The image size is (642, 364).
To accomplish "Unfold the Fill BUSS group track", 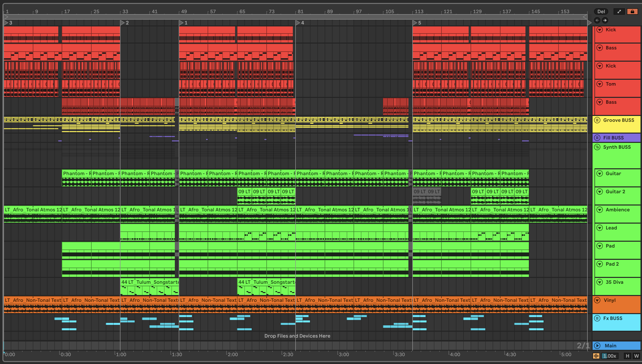I will (x=597, y=137).
